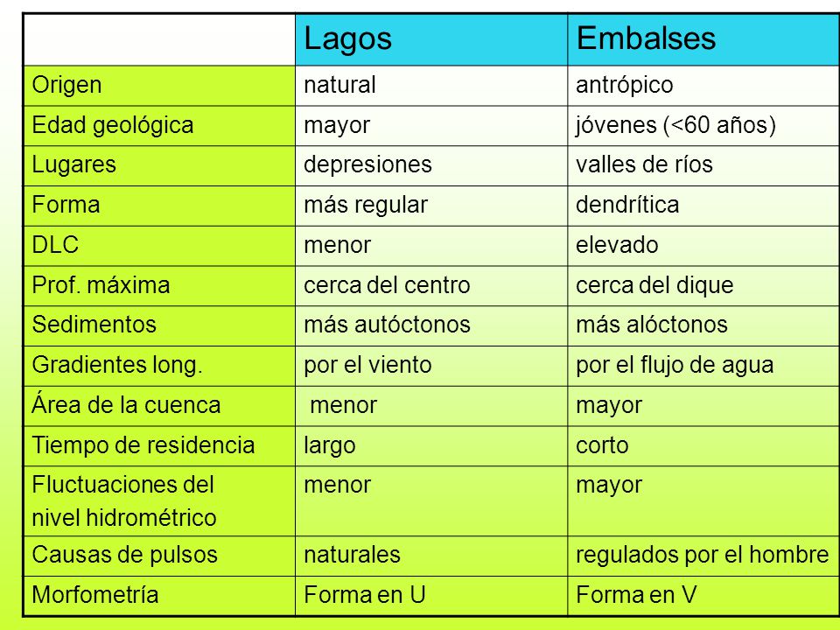Click the Tiempo de residencia row label
840x630 pixels.
point(159,445)
